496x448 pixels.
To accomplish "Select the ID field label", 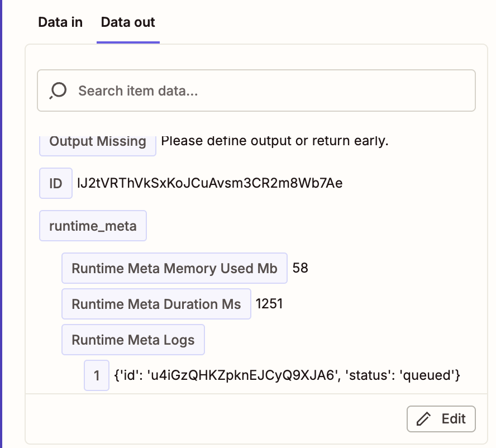I will pos(56,183).
